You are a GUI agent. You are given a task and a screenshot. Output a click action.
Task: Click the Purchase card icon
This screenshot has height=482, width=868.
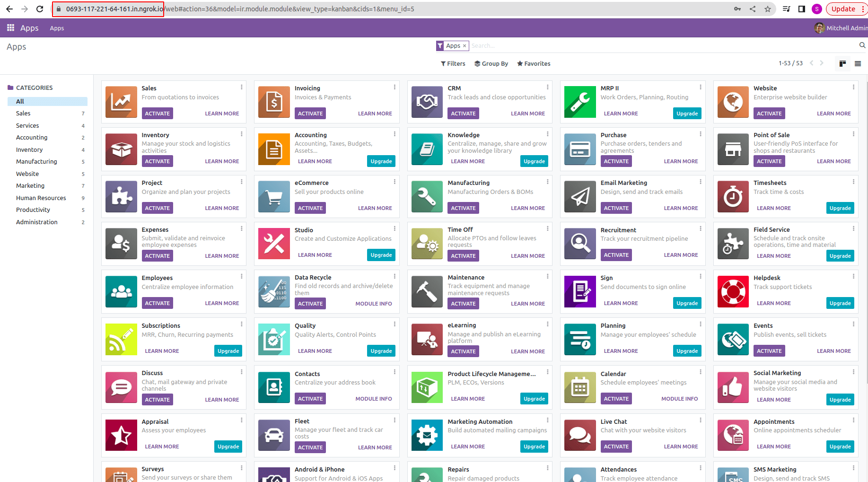tap(580, 149)
